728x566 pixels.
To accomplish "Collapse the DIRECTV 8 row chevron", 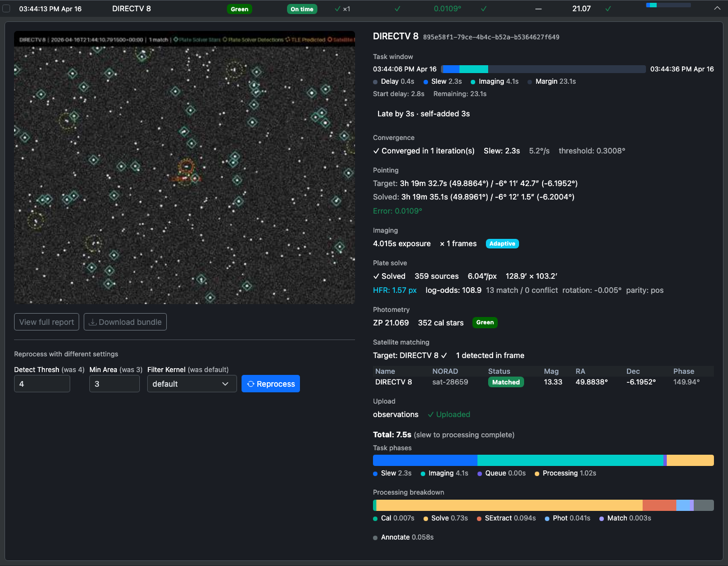I will pos(717,8).
